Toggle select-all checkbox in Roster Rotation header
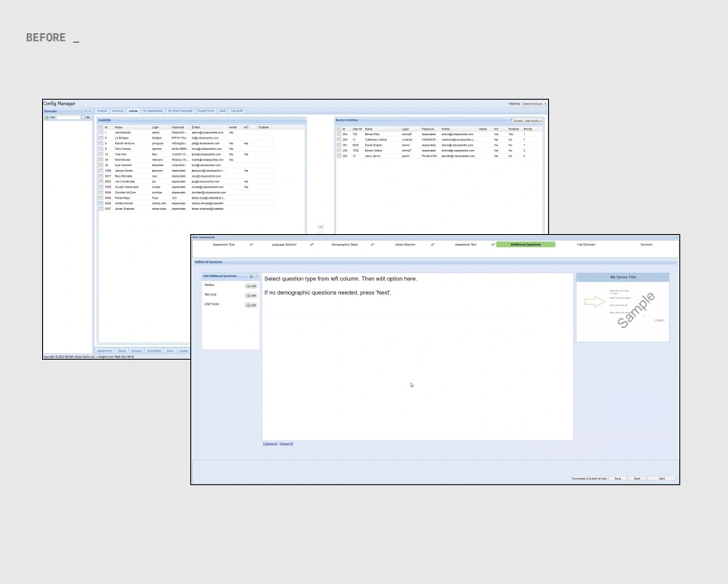Image resolution: width=728 pixels, height=584 pixels. 338,129
